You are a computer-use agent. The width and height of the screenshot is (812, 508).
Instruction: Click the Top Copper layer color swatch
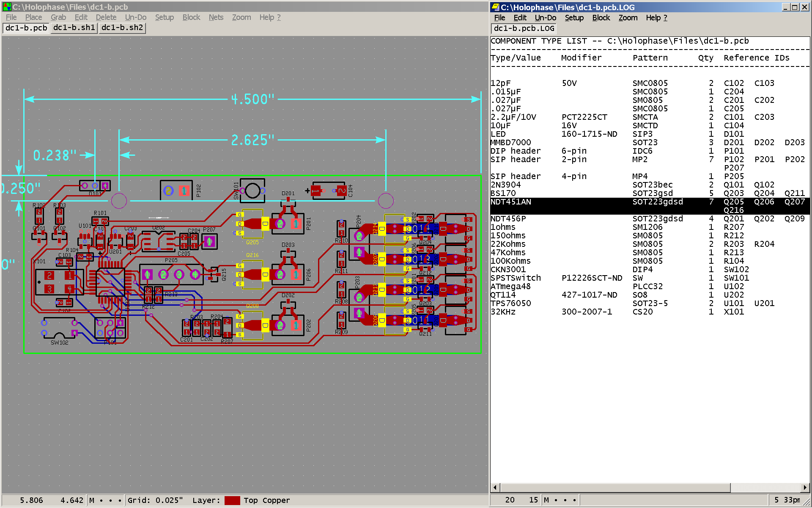(x=232, y=500)
